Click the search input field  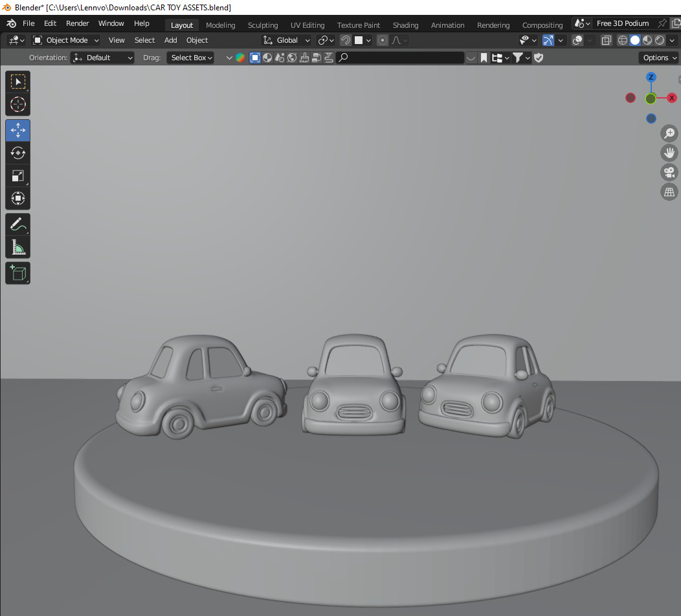[400, 58]
